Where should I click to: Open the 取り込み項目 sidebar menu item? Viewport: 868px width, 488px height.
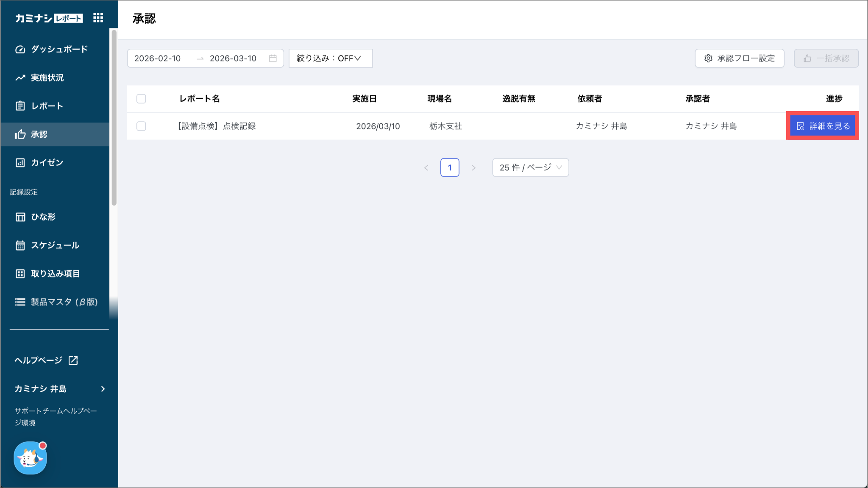pos(55,274)
